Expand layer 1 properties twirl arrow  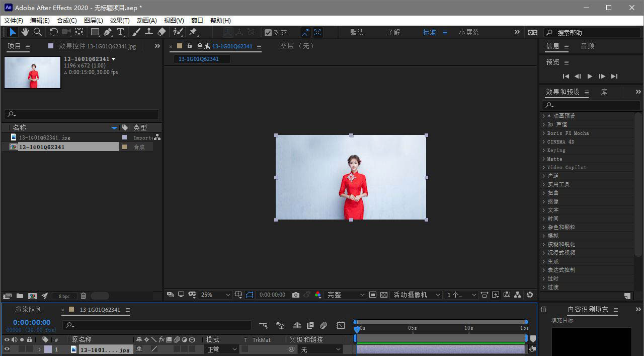point(40,349)
